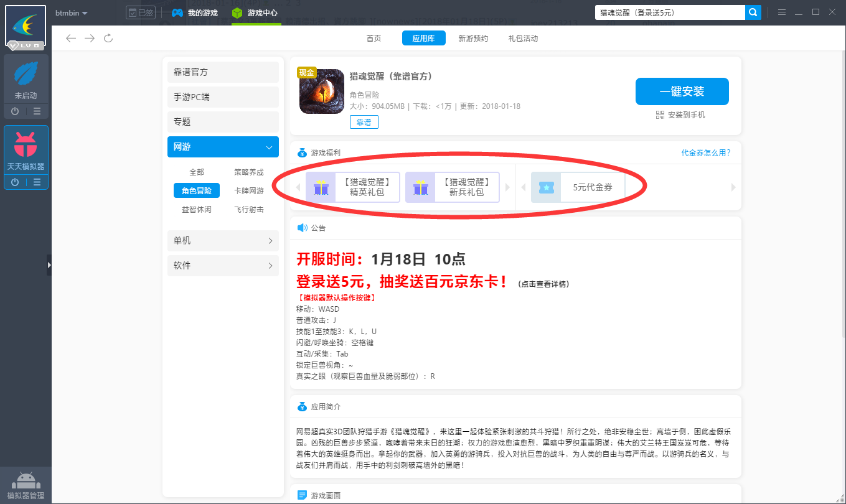The image size is (846, 504).
Task: Filter by 飞行射击 subcategory
Action: [249, 210]
